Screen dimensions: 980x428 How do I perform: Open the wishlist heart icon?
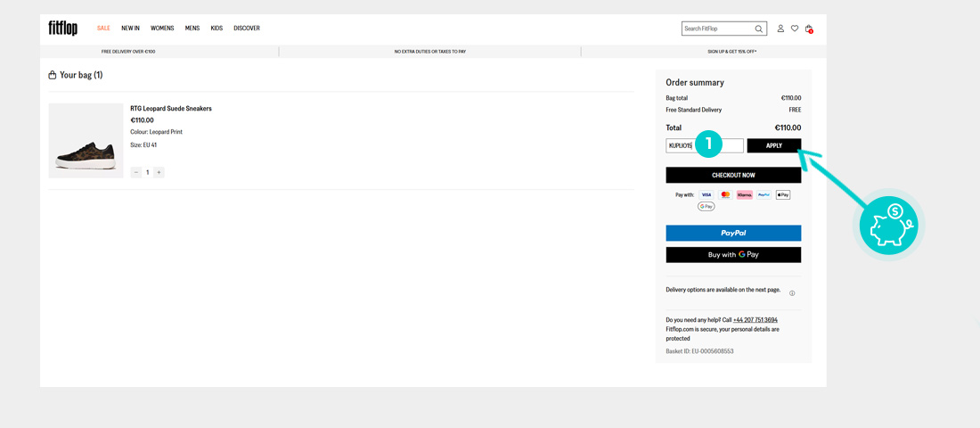point(795,29)
